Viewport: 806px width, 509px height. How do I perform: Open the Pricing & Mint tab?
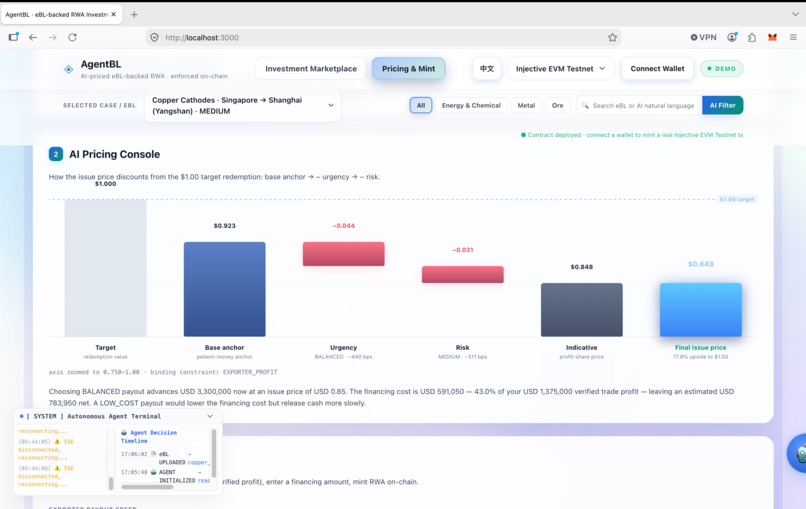pos(409,68)
